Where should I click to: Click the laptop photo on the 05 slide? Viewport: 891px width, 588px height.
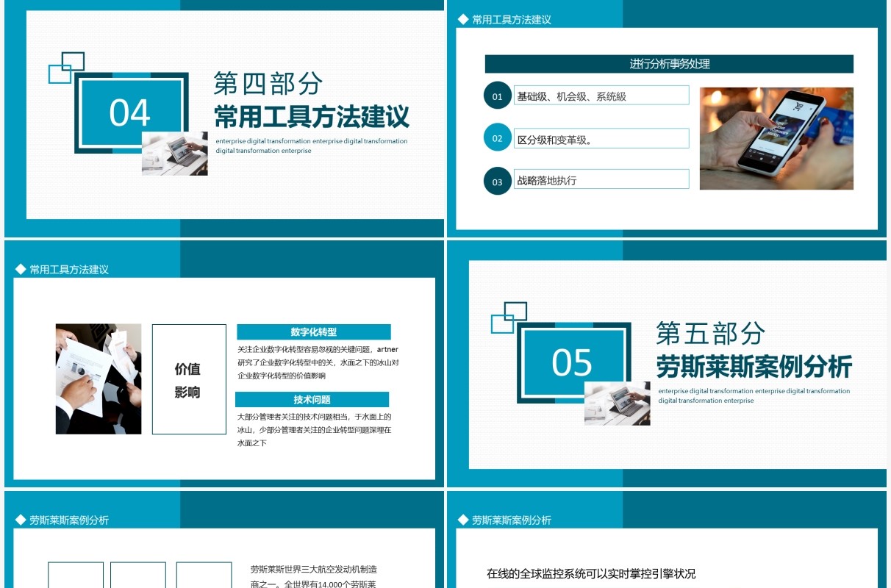pyautogui.click(x=617, y=404)
